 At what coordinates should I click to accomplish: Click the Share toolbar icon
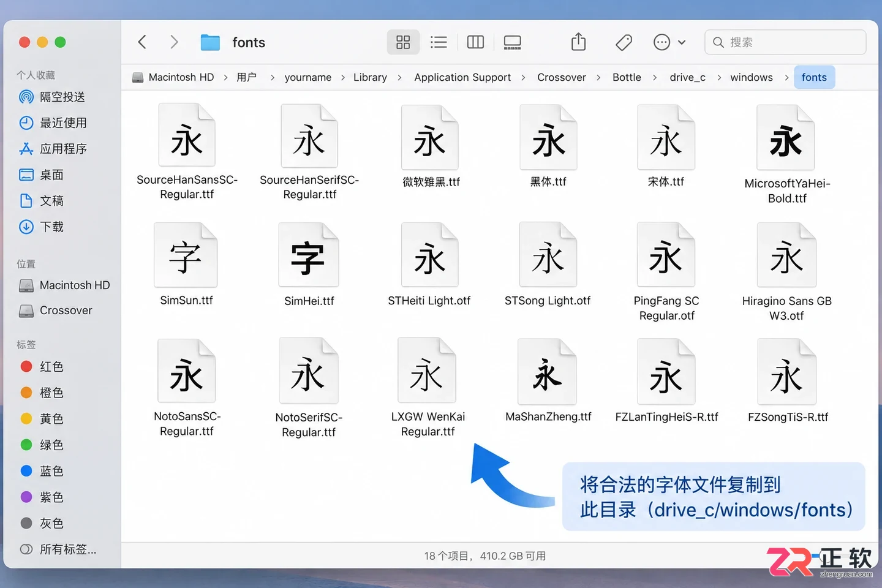[x=578, y=42]
